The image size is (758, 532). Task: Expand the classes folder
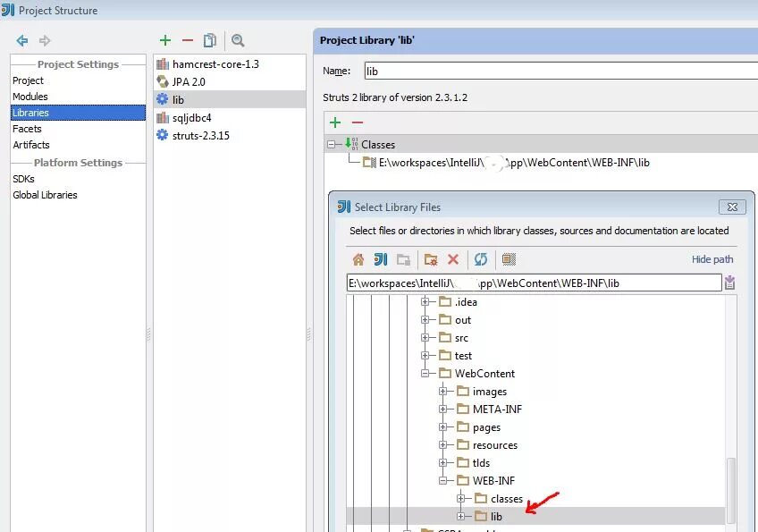[460, 499]
